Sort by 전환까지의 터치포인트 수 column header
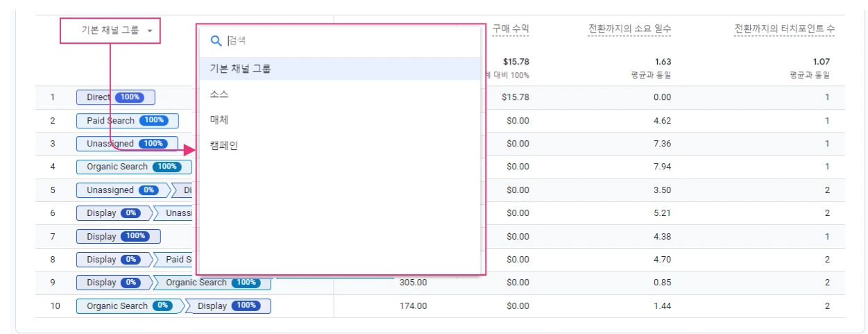This screenshot has width=868, height=334. [x=785, y=29]
